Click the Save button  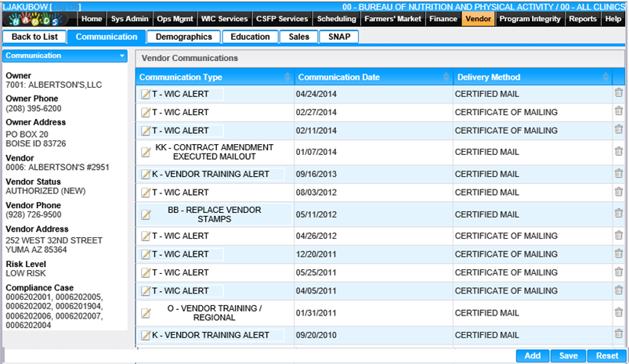click(x=569, y=355)
